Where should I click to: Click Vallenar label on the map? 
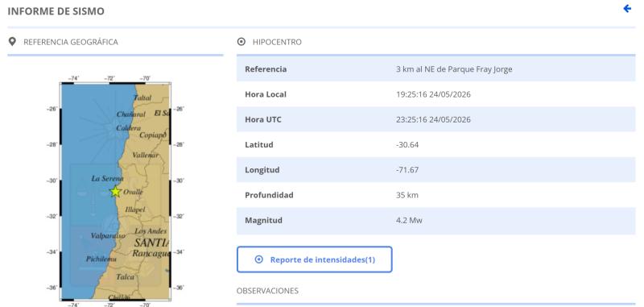[146, 155]
